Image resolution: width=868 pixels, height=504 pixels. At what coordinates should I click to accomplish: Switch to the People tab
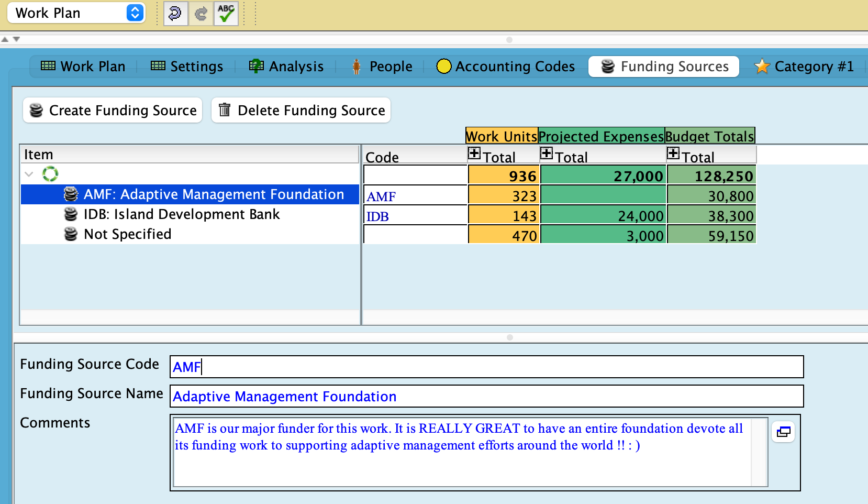click(382, 67)
